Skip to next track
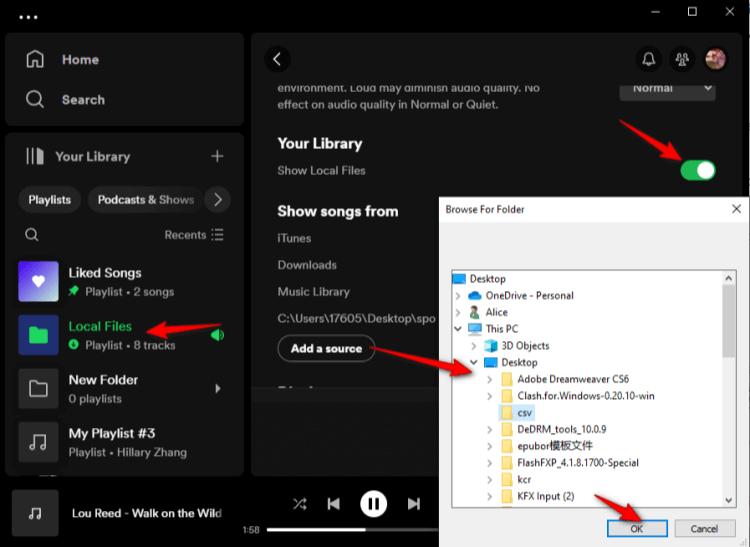Image resolution: width=750 pixels, height=547 pixels. tap(414, 504)
